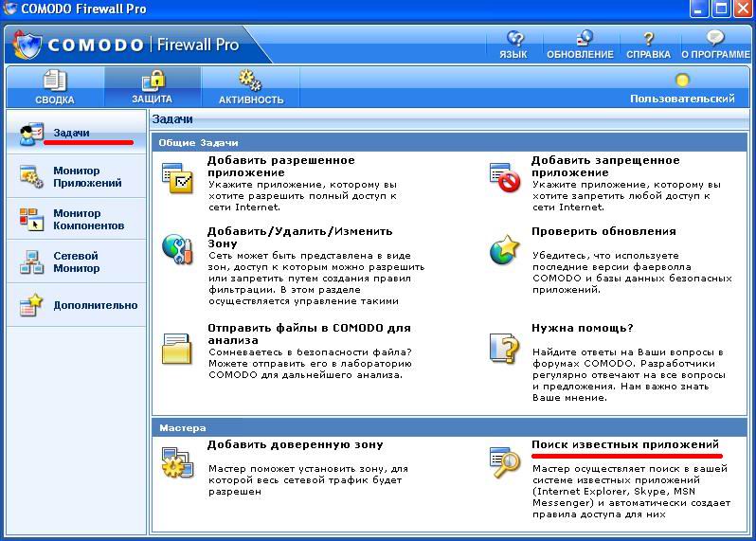This screenshot has height=541, width=756.
Task: Open the Язык language icon
Action: (x=514, y=39)
